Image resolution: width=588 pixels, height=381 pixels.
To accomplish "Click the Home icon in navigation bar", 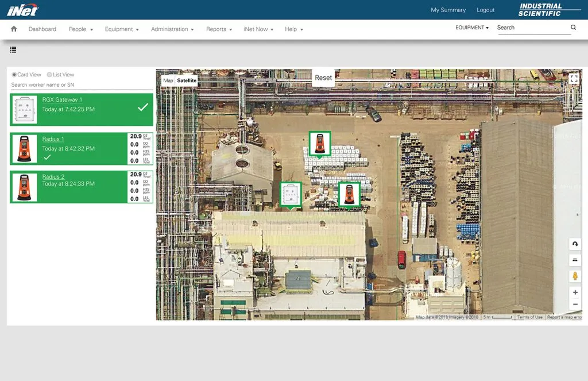I will [x=14, y=29].
